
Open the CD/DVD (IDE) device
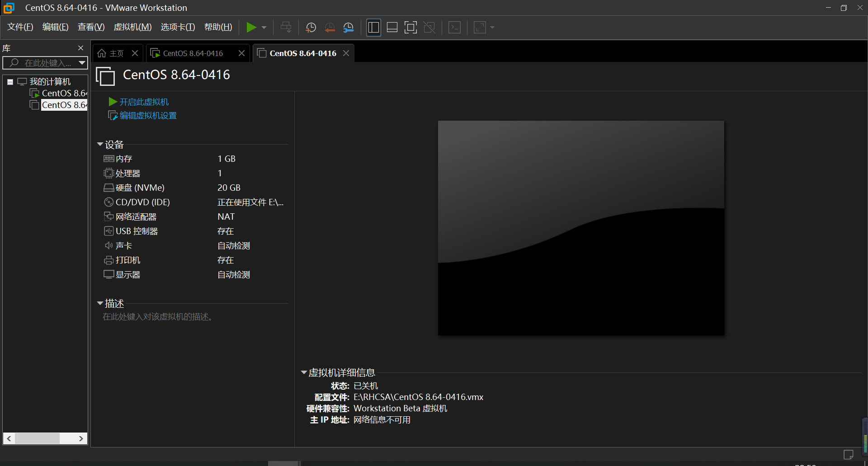137,202
